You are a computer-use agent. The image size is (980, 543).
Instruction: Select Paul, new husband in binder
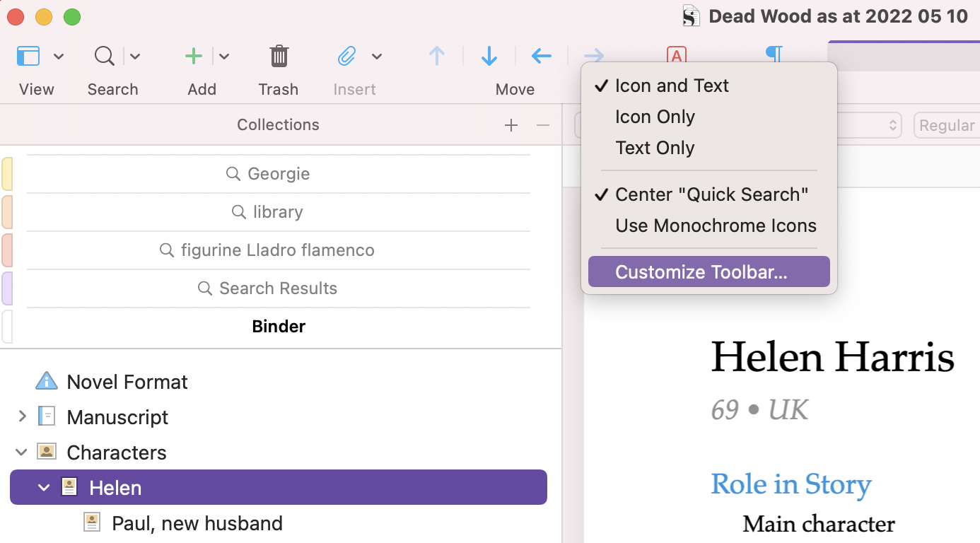[x=197, y=523]
